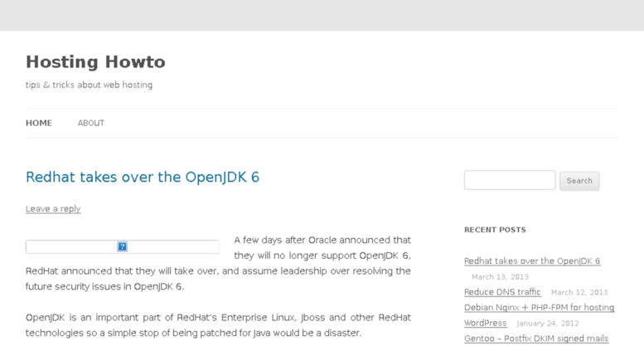The image size is (644, 351).
Task: Open the HOME menu item
Action: pos(39,123)
